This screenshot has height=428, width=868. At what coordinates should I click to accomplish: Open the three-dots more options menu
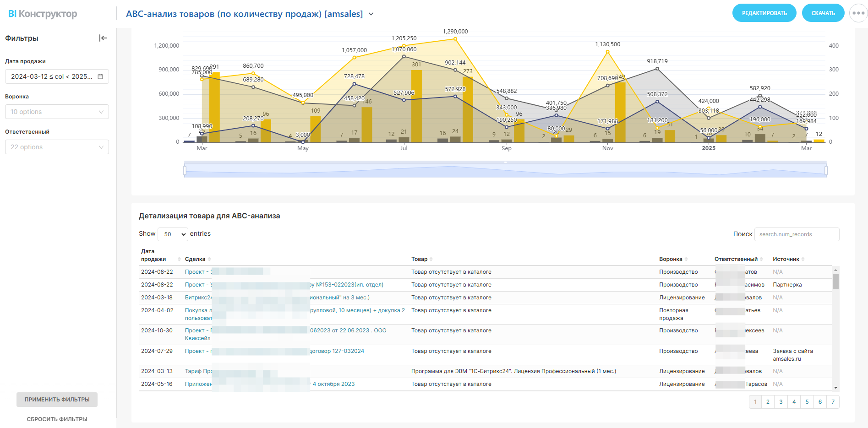pos(858,13)
